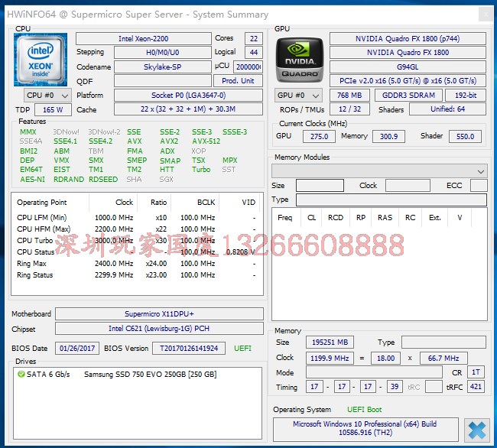Click the memory clock 1199.9 MHz
Image resolution: width=497 pixels, height=448 pixels.
coord(330,359)
